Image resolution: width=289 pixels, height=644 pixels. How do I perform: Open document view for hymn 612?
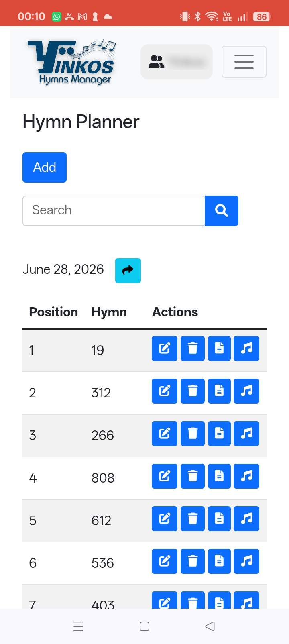tap(219, 519)
